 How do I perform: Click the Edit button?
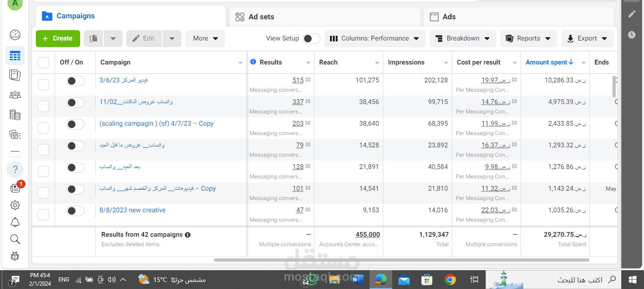point(144,39)
